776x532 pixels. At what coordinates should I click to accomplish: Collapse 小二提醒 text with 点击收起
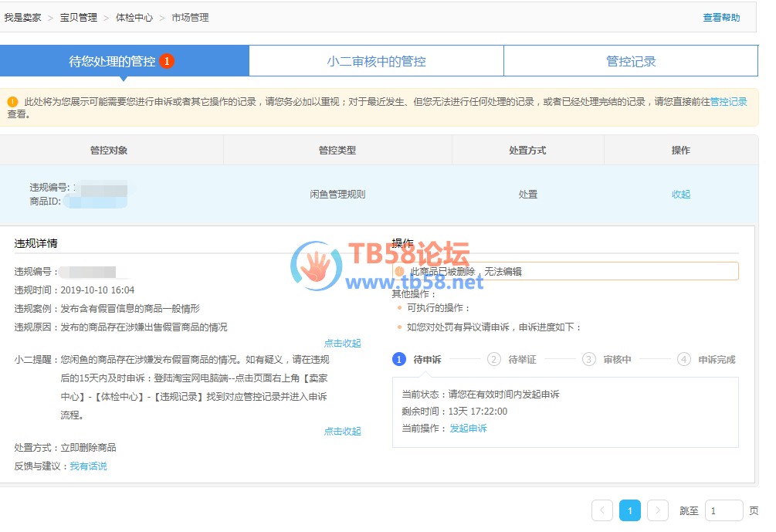point(342,432)
